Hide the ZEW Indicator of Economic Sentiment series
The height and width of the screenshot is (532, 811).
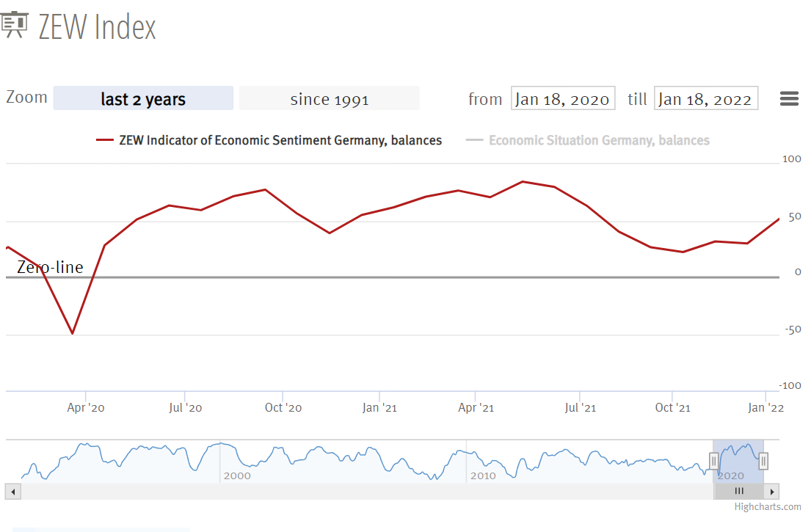(280, 140)
